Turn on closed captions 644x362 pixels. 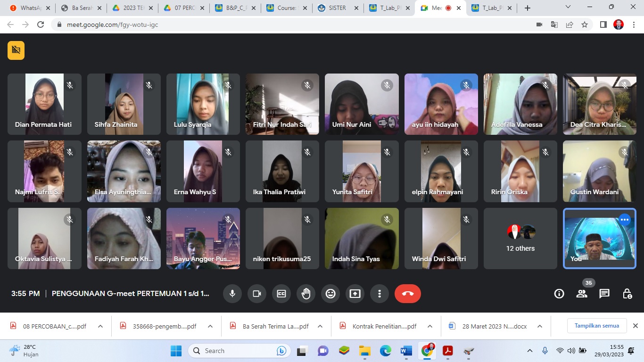pyautogui.click(x=281, y=294)
